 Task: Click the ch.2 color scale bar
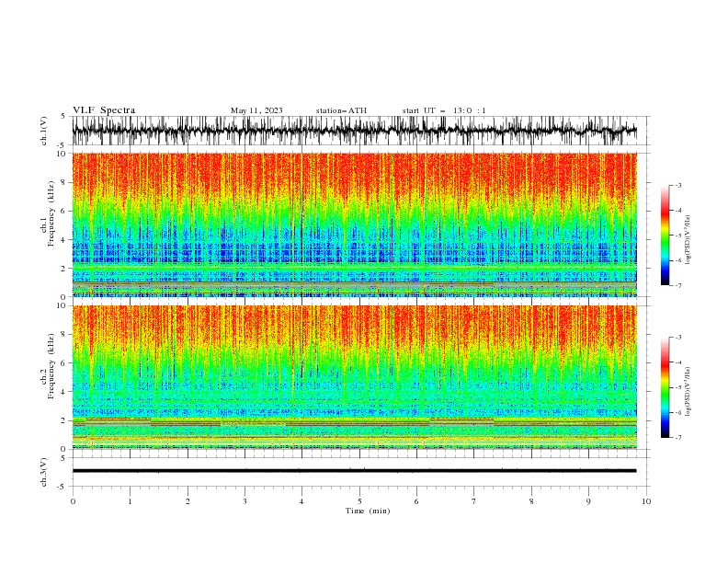665,387
